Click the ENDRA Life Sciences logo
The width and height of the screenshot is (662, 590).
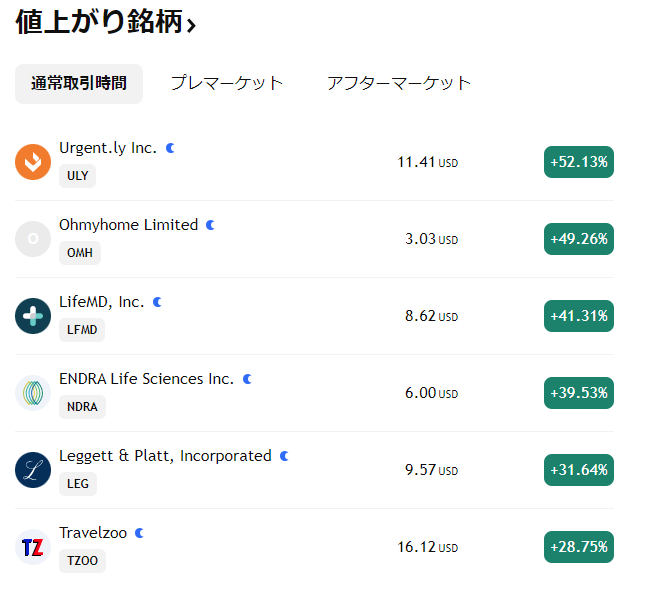click(33, 393)
